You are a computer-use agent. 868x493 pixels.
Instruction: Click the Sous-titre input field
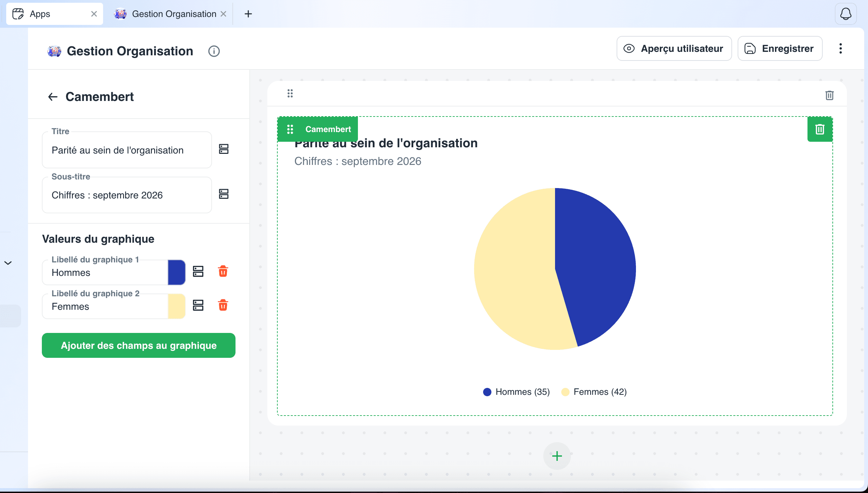point(127,195)
